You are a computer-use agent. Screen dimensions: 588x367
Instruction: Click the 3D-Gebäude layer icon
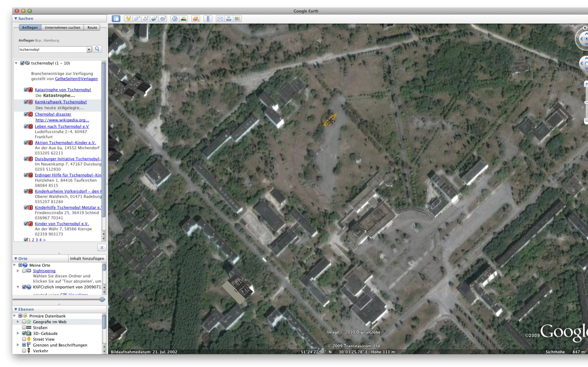coord(29,333)
